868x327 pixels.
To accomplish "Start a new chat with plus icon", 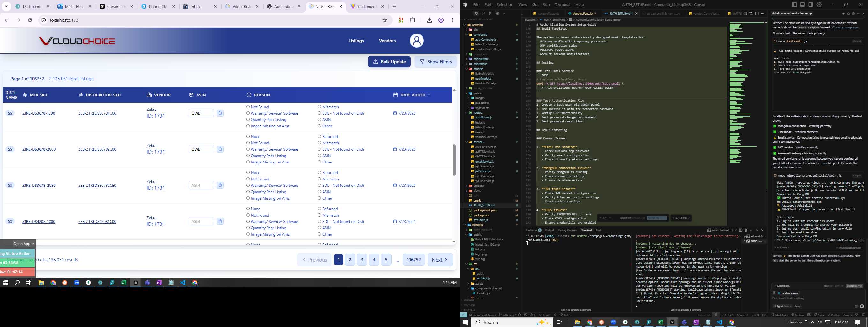I will [843, 14].
